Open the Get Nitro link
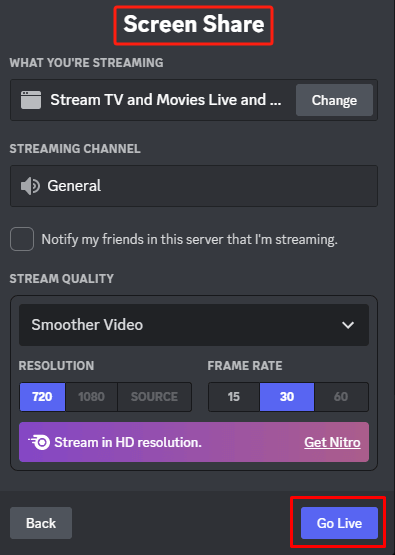The width and height of the screenshot is (395, 555). coord(332,442)
